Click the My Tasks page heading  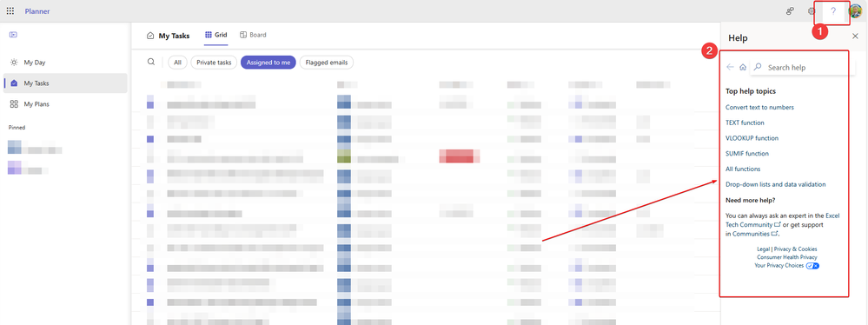click(174, 36)
